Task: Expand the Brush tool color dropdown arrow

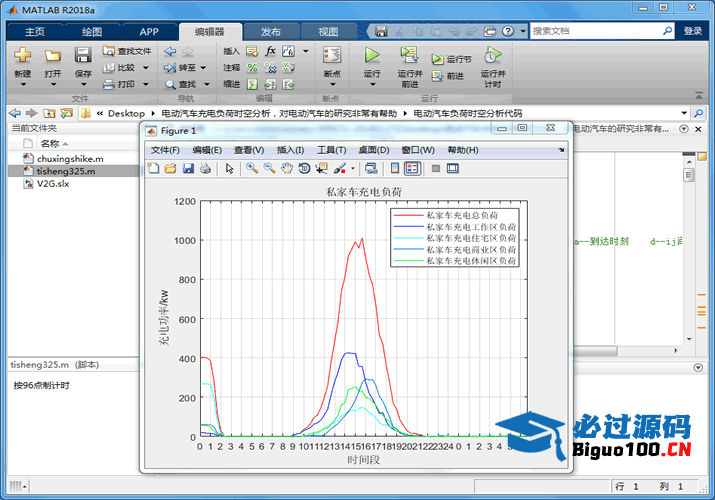Action: 353,169
